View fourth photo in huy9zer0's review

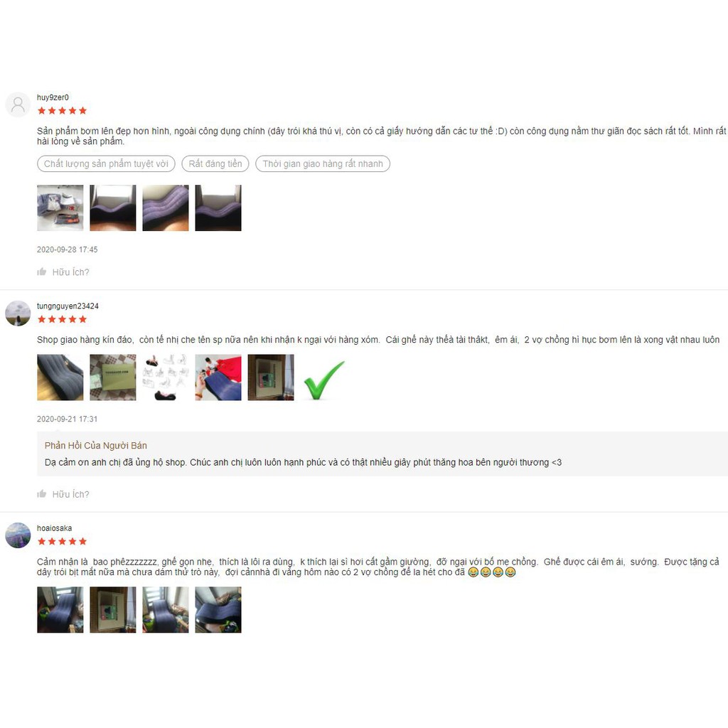pyautogui.click(x=218, y=208)
